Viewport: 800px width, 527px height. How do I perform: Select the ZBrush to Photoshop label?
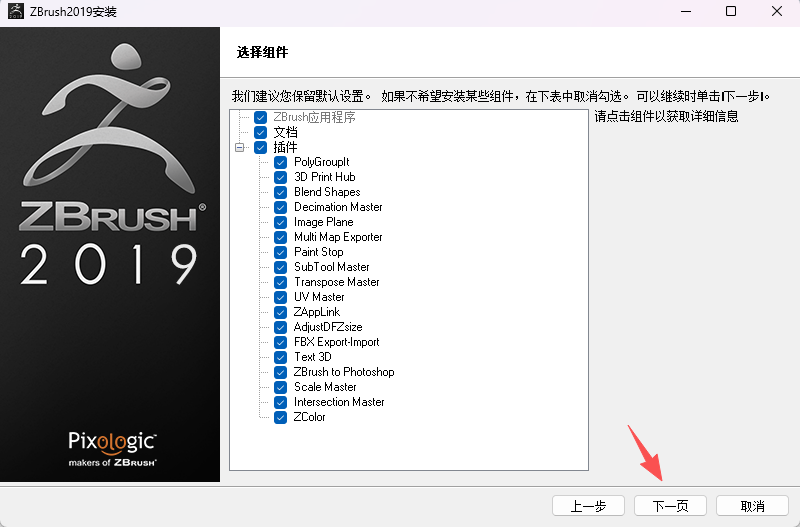(x=344, y=372)
